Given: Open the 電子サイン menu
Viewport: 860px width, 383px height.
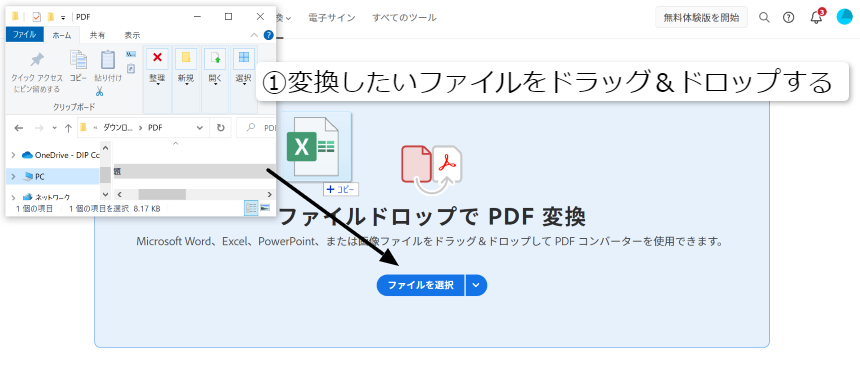Looking at the screenshot, I should click(x=332, y=18).
